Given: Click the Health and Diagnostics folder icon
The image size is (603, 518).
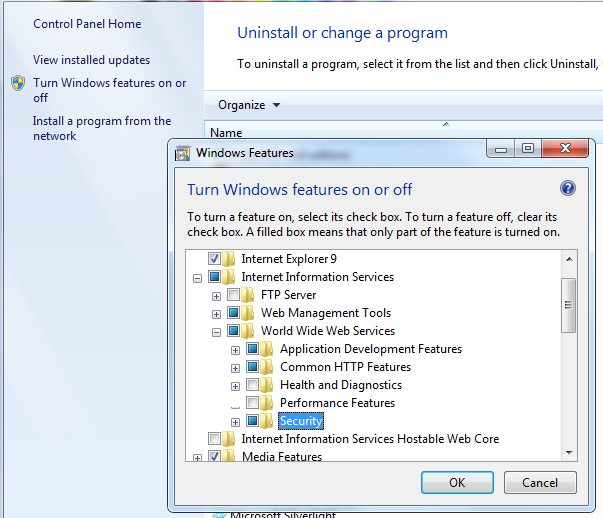Looking at the screenshot, I should (x=268, y=385).
